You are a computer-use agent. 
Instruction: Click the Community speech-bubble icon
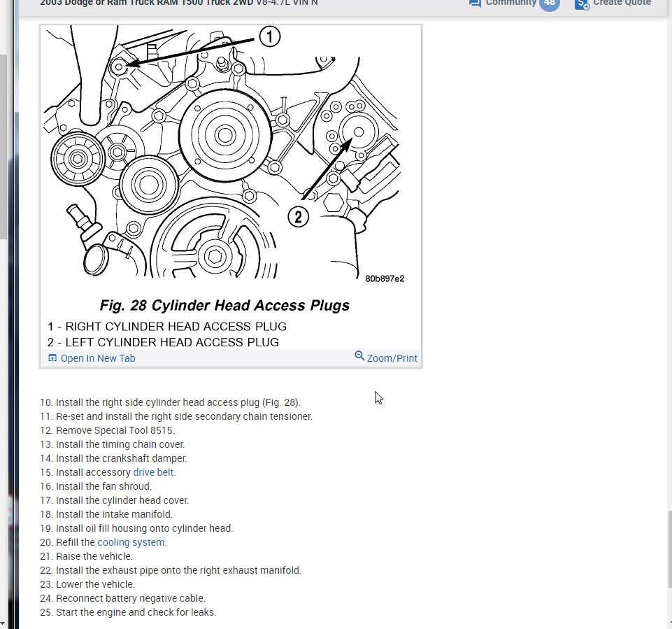tap(474, 3)
